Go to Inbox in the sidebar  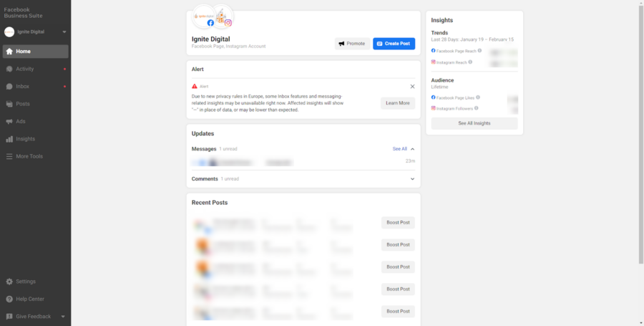[x=35, y=86]
